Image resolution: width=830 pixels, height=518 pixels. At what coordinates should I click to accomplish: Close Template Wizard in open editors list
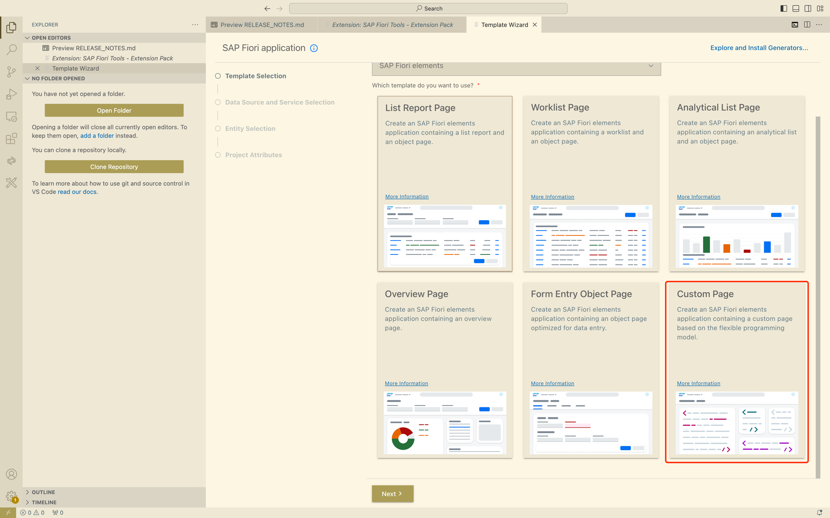click(37, 68)
